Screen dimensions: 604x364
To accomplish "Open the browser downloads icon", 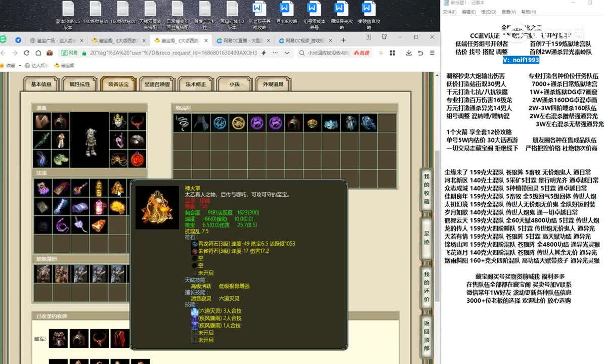I will [409, 53].
